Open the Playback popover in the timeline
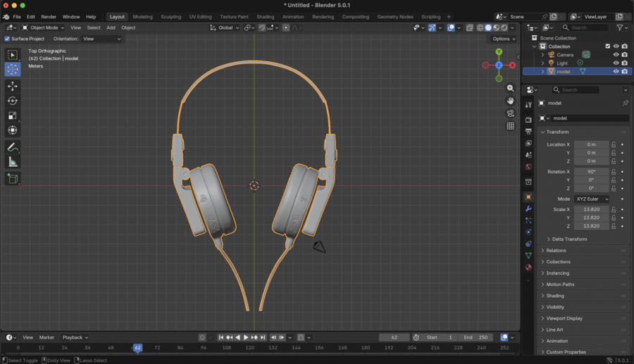The width and height of the screenshot is (634, 364). [75, 337]
